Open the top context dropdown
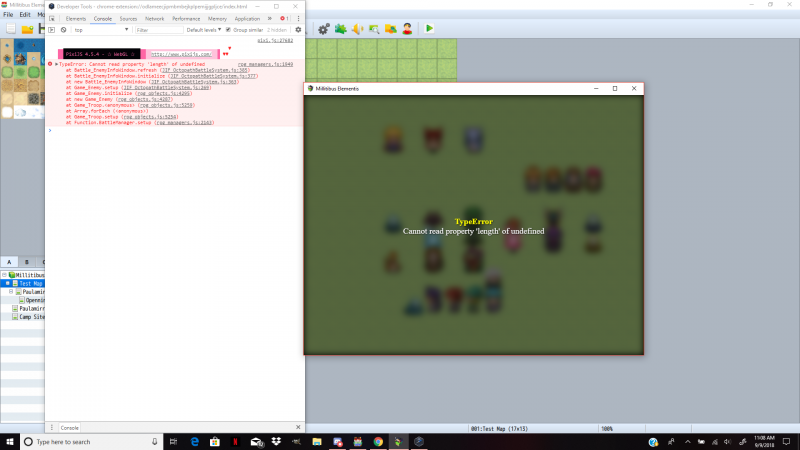 click(101, 30)
